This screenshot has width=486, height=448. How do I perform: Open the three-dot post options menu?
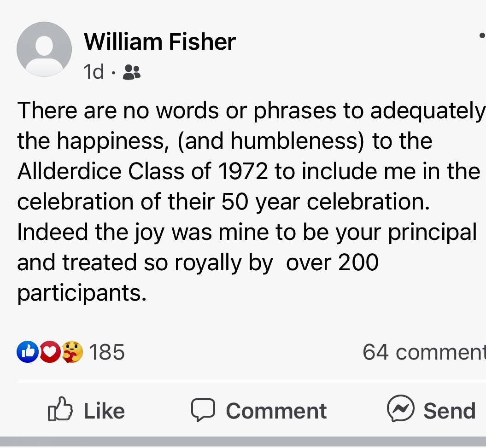coord(482,35)
